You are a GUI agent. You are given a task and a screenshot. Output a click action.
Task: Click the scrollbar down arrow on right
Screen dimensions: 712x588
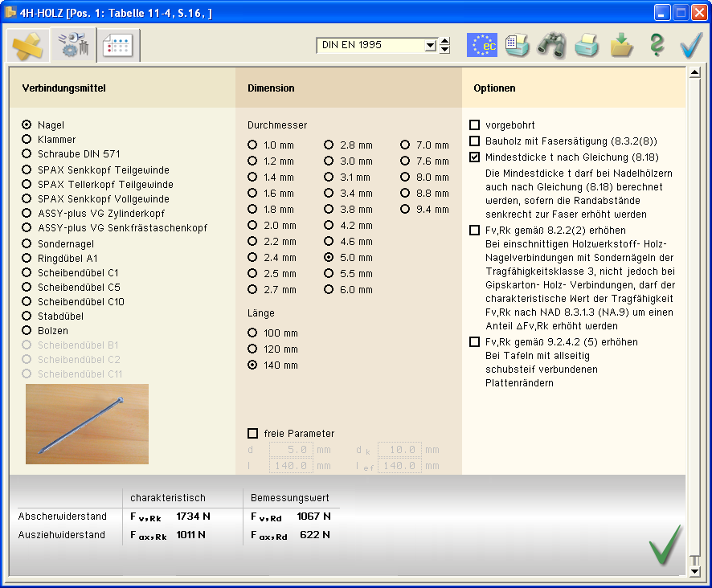695,571
